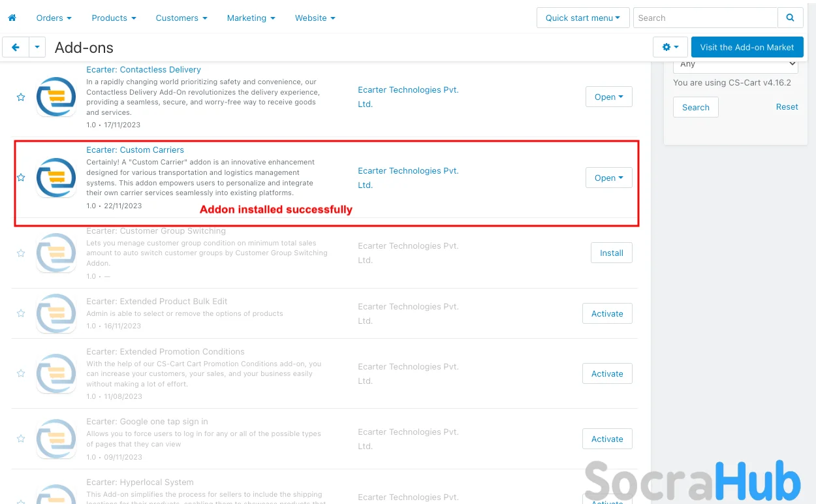The image size is (816, 504).
Task: Open dropdown for Custom Carriers add-on
Action: pos(609,178)
